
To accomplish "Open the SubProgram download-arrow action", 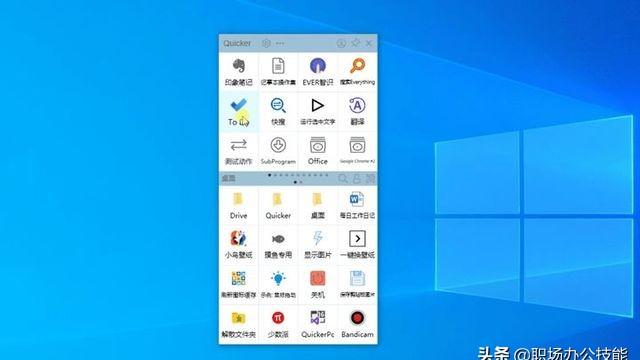I will point(278,151).
